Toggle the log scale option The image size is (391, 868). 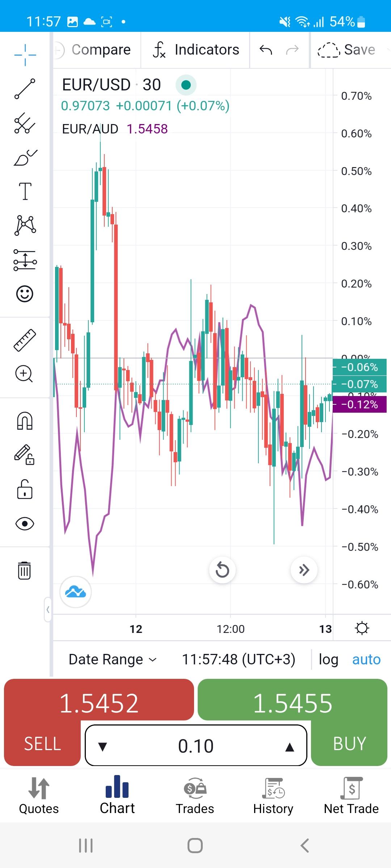[328, 659]
